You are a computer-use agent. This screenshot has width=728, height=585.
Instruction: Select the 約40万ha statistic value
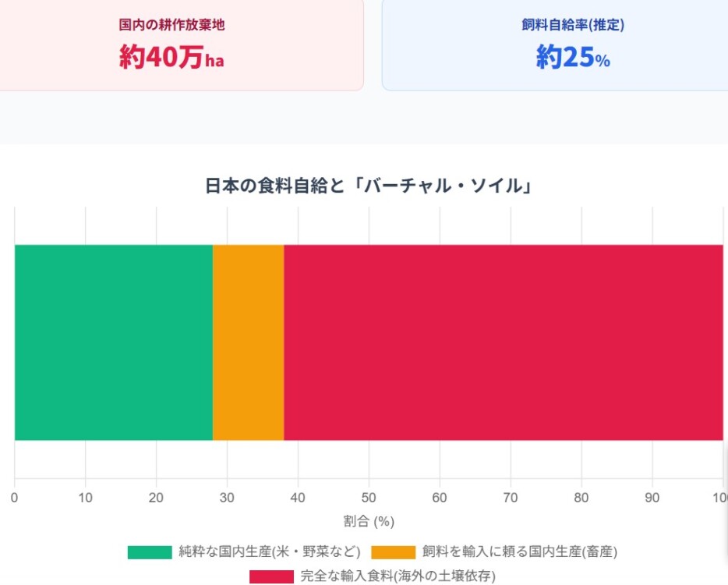pos(171,57)
